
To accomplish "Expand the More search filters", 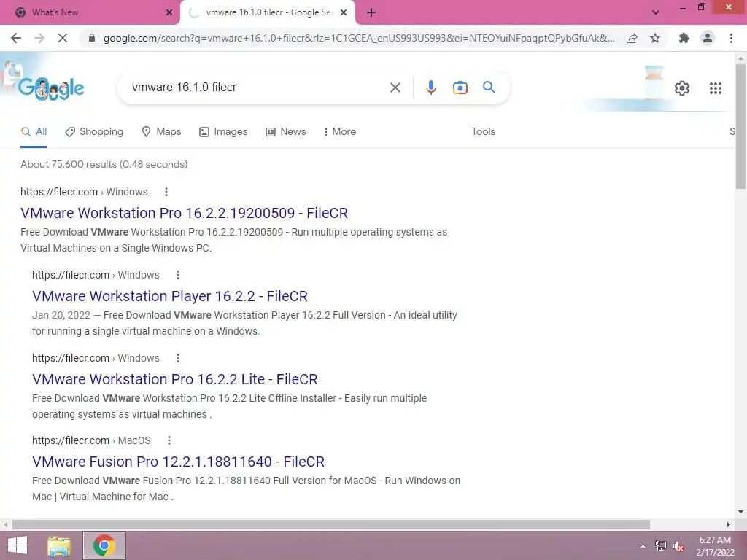I will click(340, 132).
